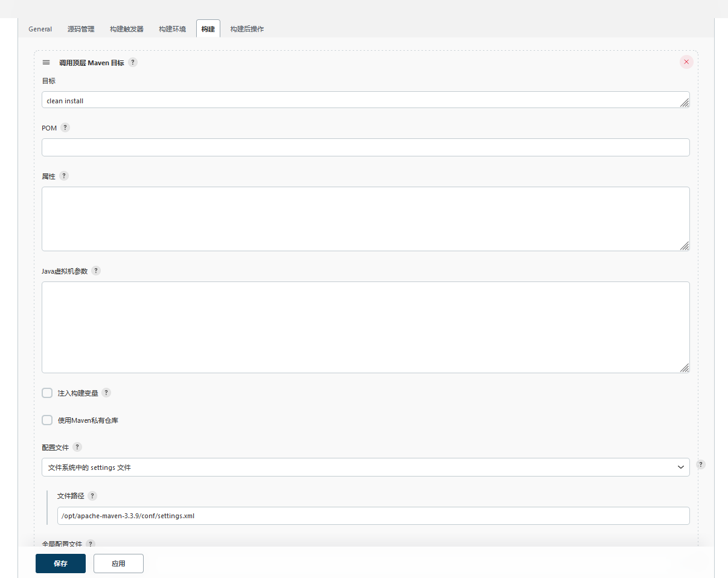Image resolution: width=728 pixels, height=578 pixels.
Task: Show help for the POM field
Action: coord(65,128)
